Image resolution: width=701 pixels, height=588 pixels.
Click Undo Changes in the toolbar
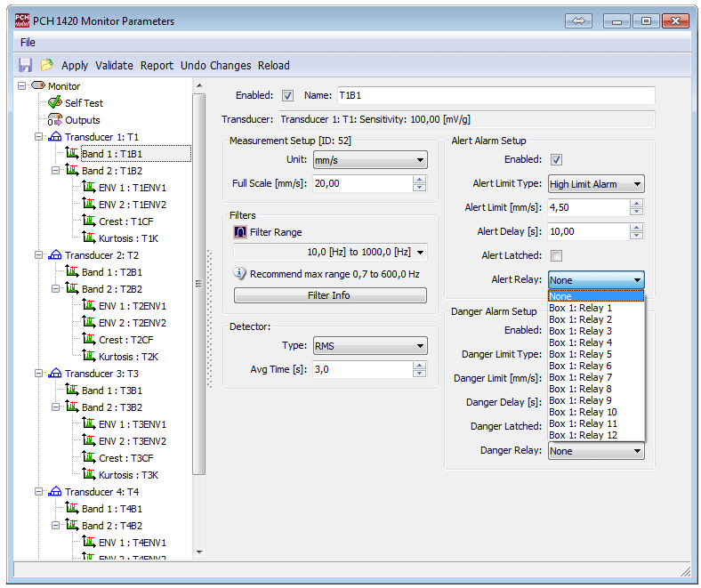coord(216,65)
